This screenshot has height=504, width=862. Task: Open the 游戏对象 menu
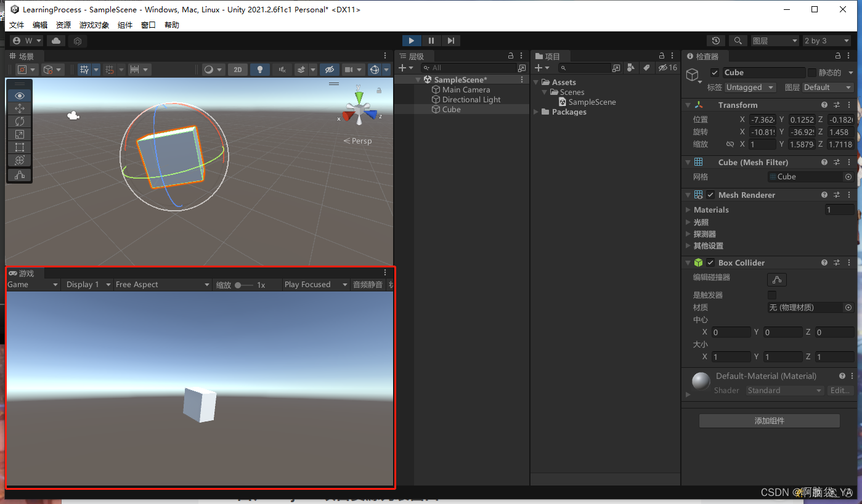pos(94,25)
